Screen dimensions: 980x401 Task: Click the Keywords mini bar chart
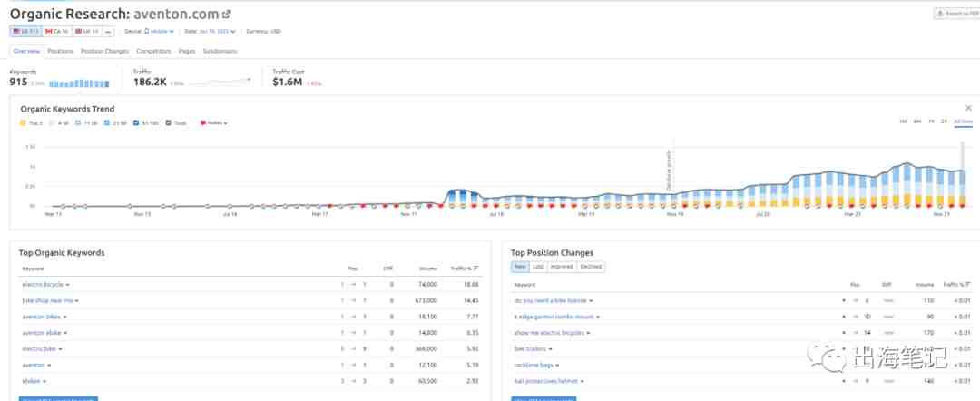tap(79, 83)
